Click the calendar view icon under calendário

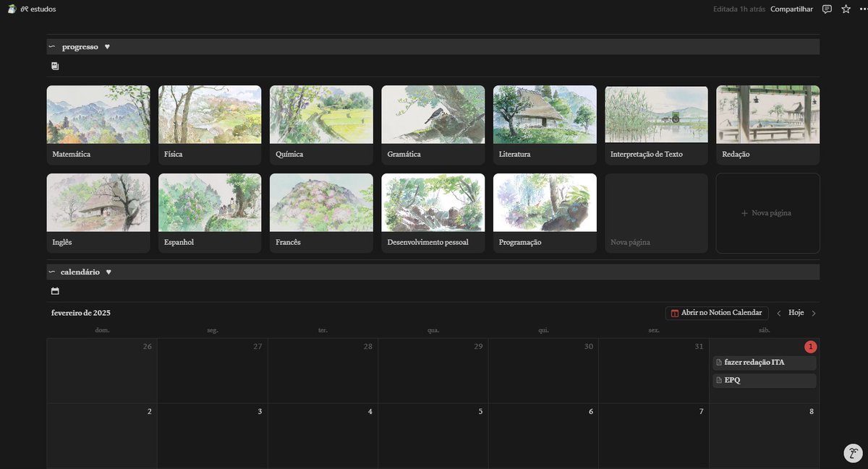(55, 291)
